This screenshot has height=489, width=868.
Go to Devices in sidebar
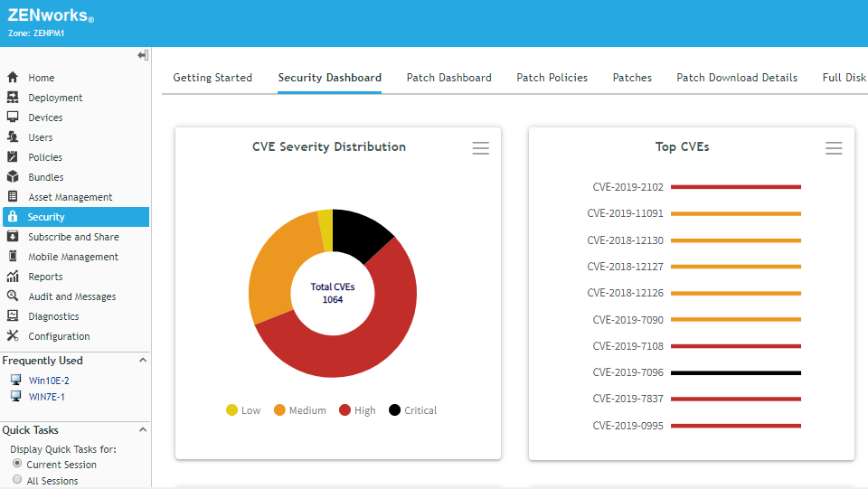pos(45,118)
